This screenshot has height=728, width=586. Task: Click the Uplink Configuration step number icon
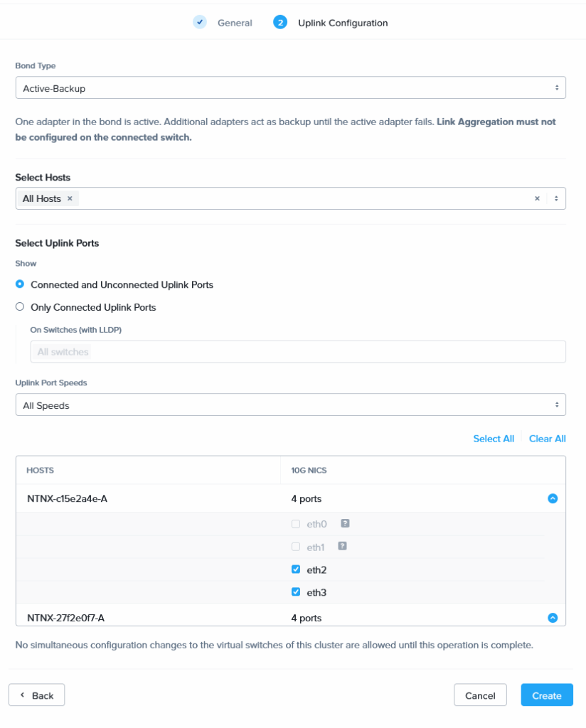[x=280, y=23]
